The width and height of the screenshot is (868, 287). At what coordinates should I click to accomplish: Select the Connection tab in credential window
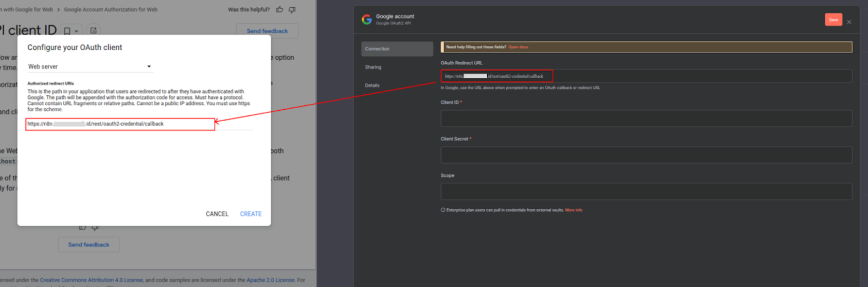[x=397, y=49]
